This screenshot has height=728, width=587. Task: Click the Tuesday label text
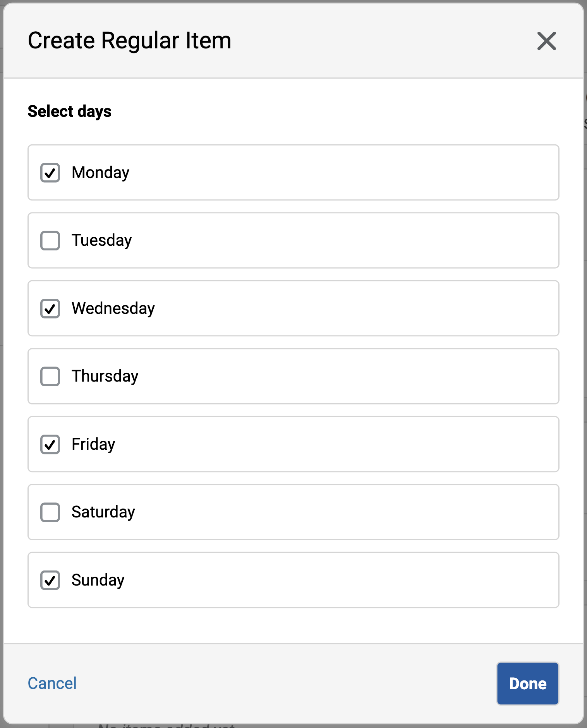point(101,240)
